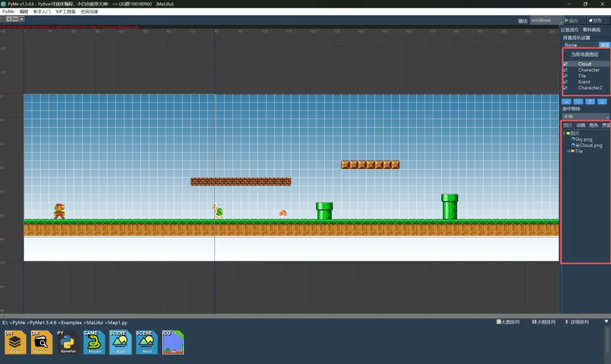Screen dimensions: 611x364
Task: Toggle the Event layer checkbox
Action: (565, 82)
